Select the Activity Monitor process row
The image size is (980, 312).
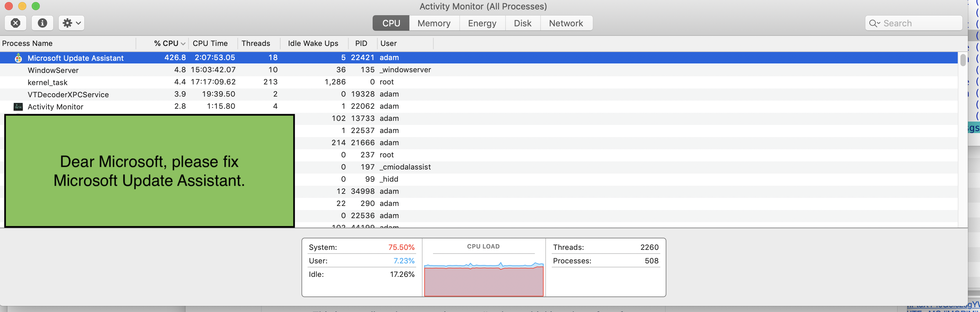(479, 106)
